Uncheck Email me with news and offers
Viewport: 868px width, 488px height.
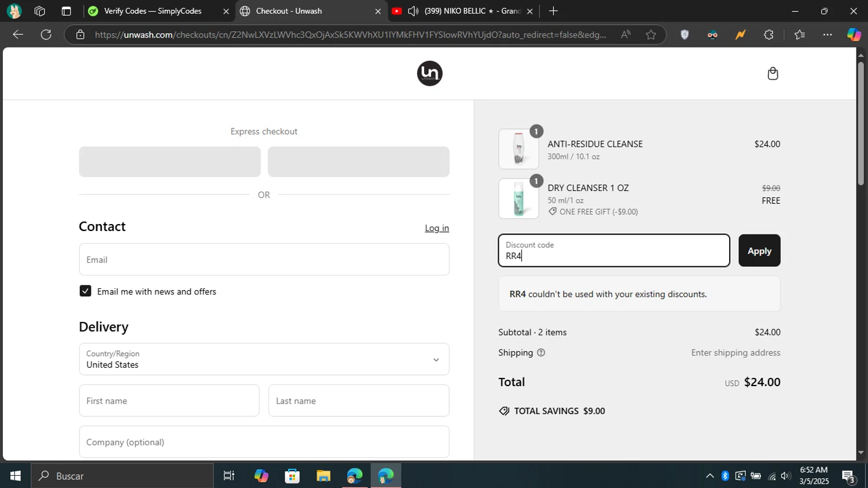[86, 291]
